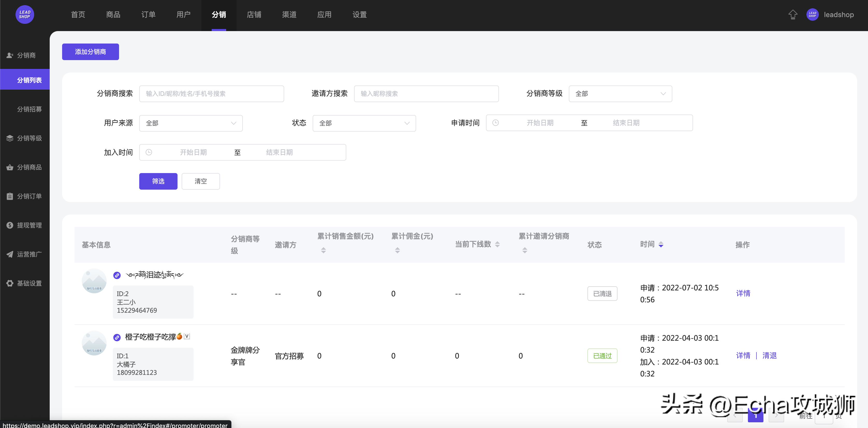
Task: Click phone number 15229464769
Action: (x=137, y=310)
